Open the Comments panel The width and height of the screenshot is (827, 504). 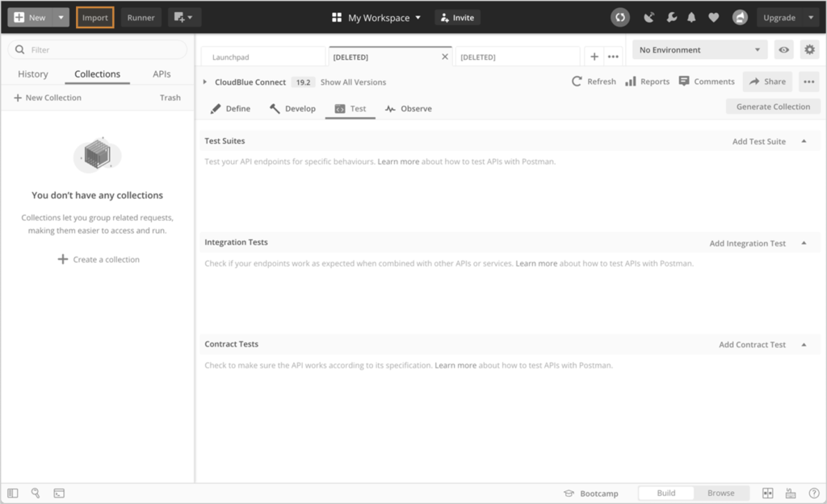pyautogui.click(x=707, y=82)
